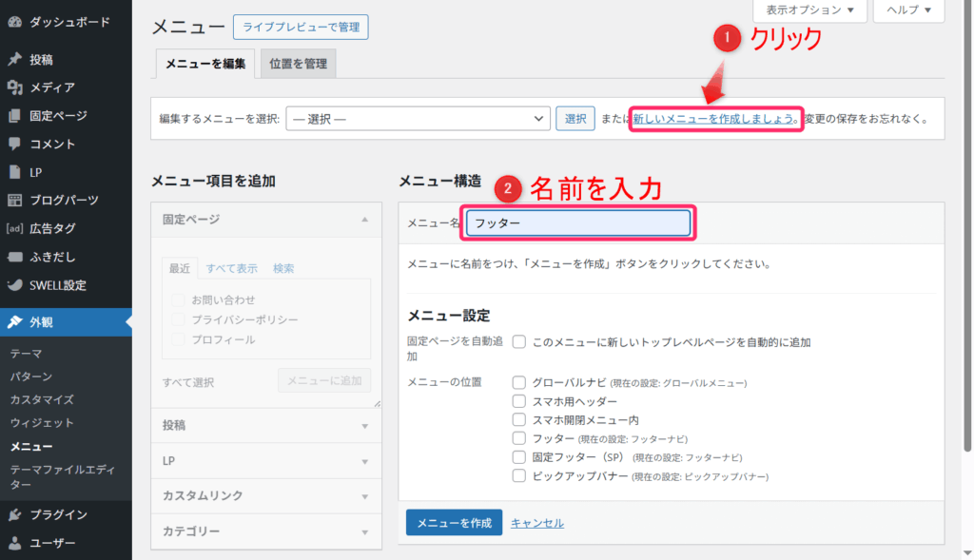Click the balloon icon beside ふきだし
Screen dimensions: 974x560
pyautogui.click(x=15, y=257)
